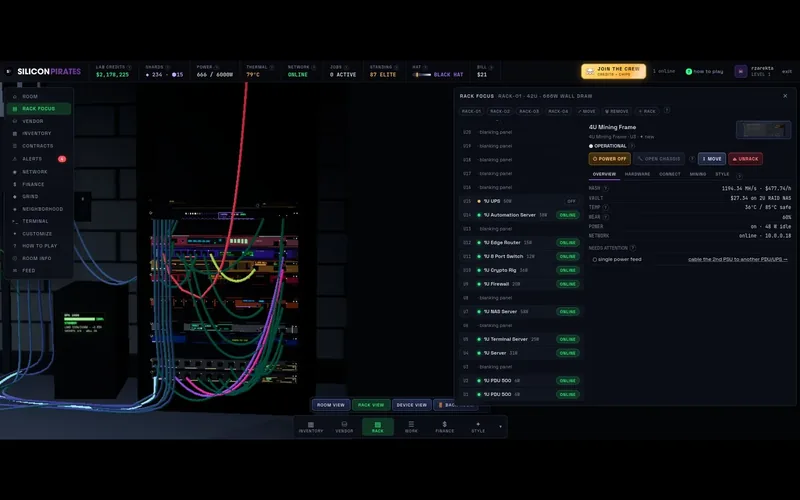Switch to Room View
This screenshot has width=800, height=500.
331,405
